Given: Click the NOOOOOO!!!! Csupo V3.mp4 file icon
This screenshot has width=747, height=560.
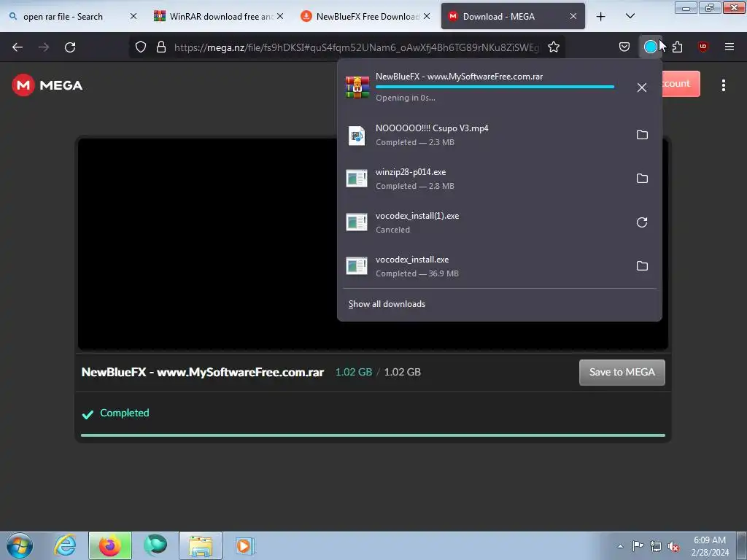Looking at the screenshot, I should click(x=356, y=136).
